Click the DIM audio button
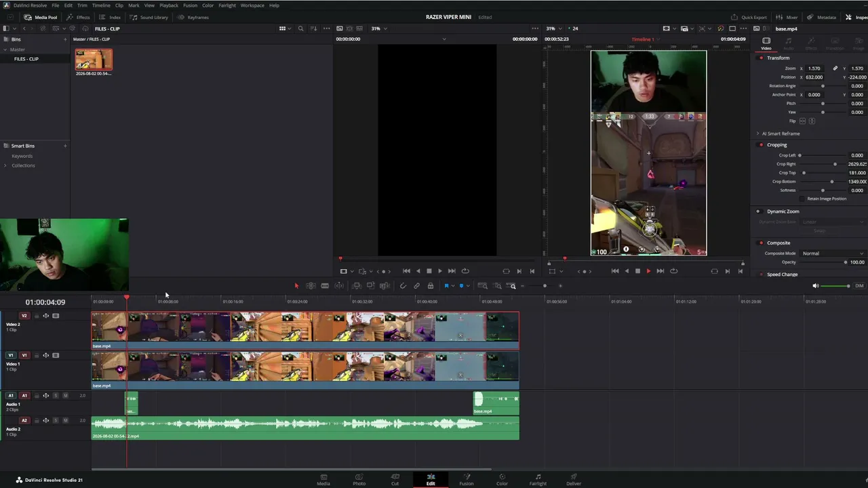 pyautogui.click(x=859, y=286)
